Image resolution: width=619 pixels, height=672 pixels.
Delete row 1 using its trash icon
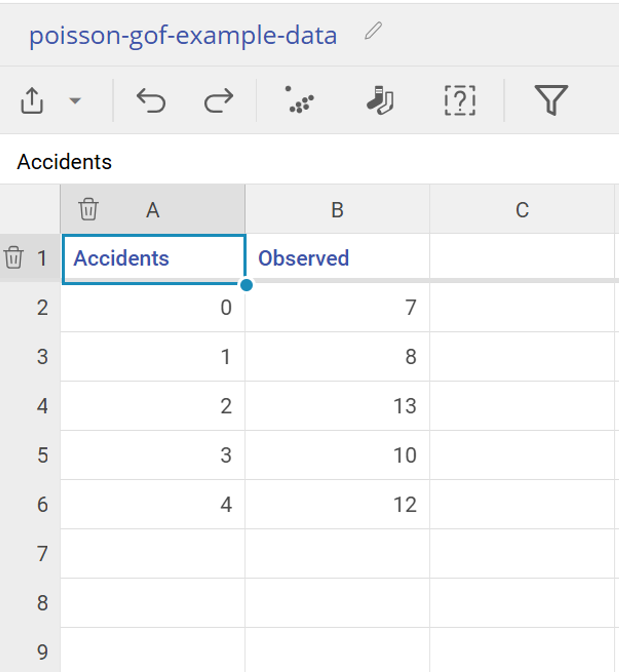tap(14, 258)
